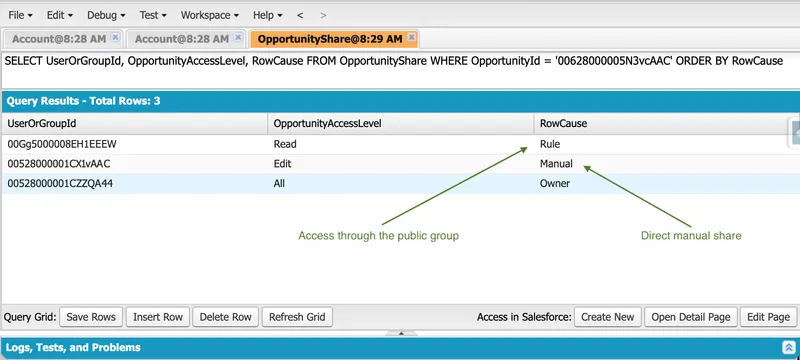Open the File menu
The width and height of the screenshot is (800, 360).
coord(20,15)
